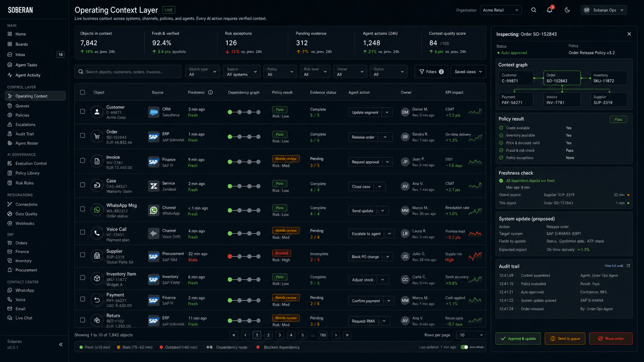The width and height of the screenshot is (644, 362).
Task: Select the Supplier SUP-2319 row checkbox
Action: [x=82, y=255]
